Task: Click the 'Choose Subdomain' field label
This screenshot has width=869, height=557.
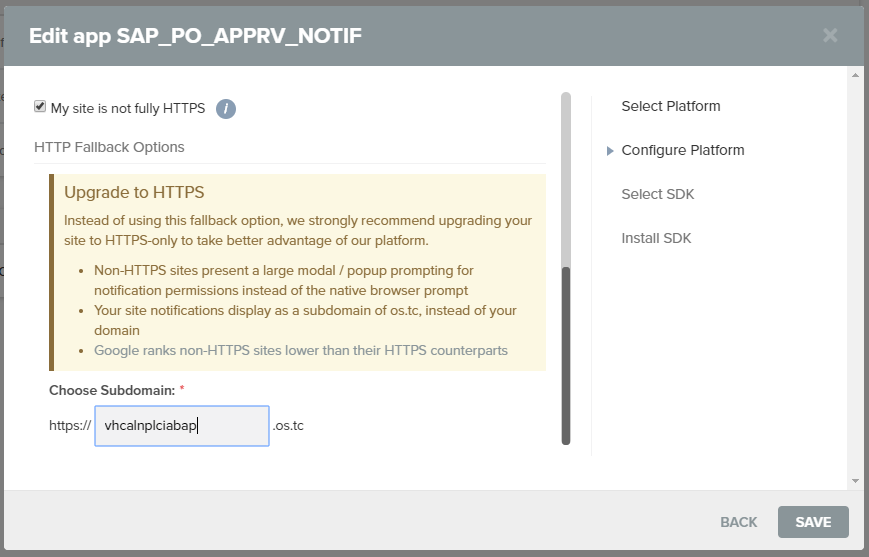Action: click(111, 388)
